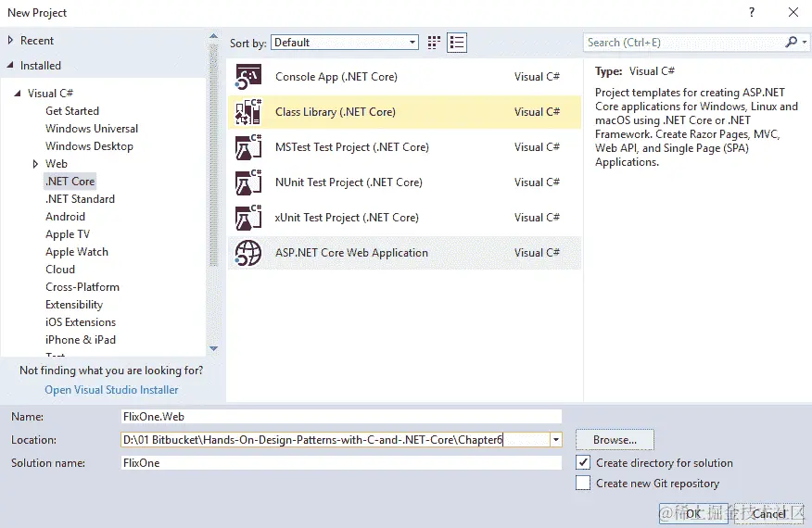Viewport: 812px width, 528px height.
Task: Click tree scrollbar down arrow
Action: (213, 348)
